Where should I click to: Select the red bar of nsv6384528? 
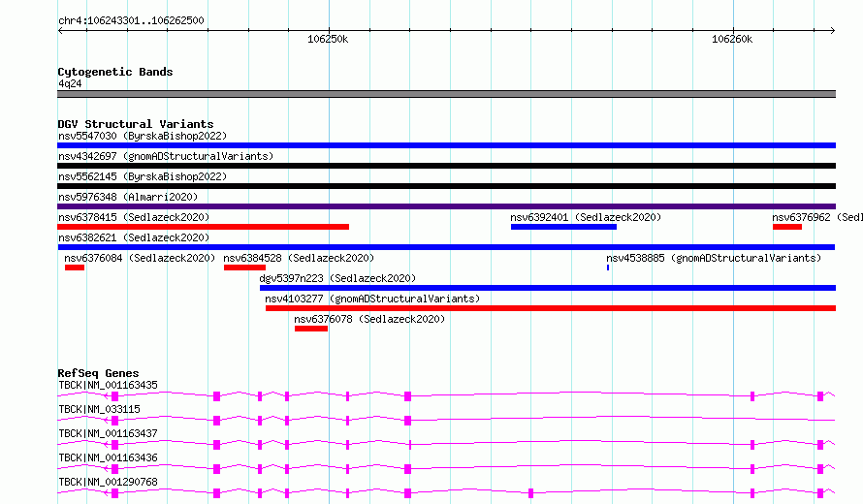tap(245, 268)
